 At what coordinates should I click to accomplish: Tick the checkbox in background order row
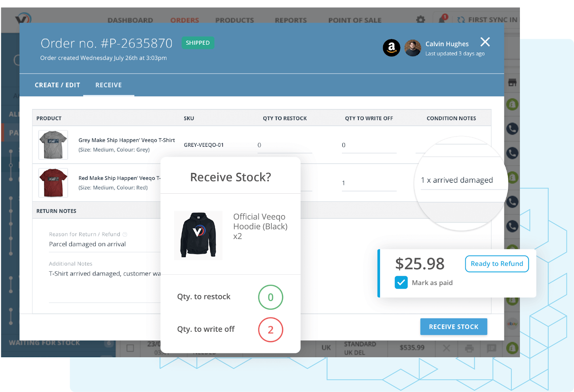coord(130,348)
